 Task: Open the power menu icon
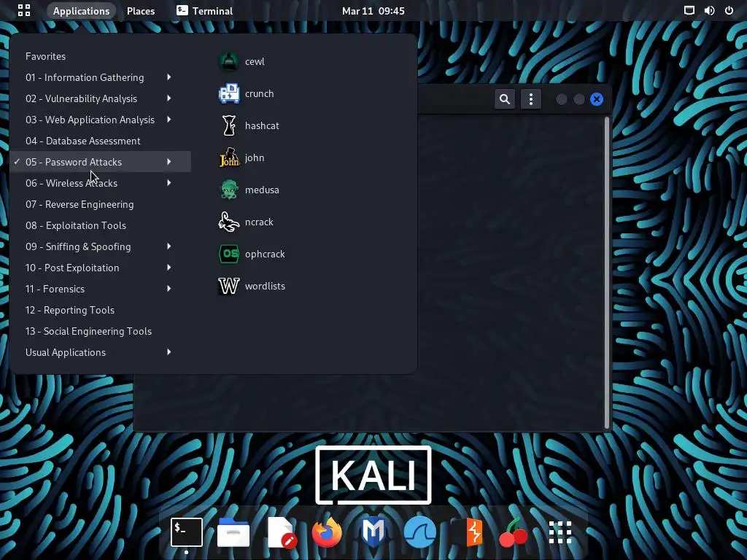[x=729, y=10]
